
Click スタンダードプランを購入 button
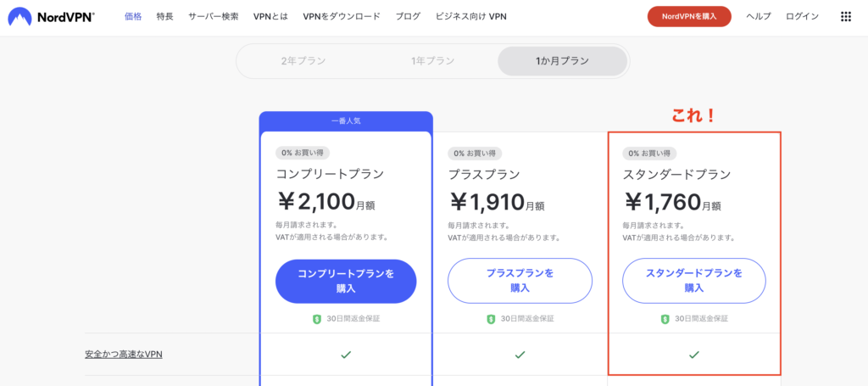point(694,281)
